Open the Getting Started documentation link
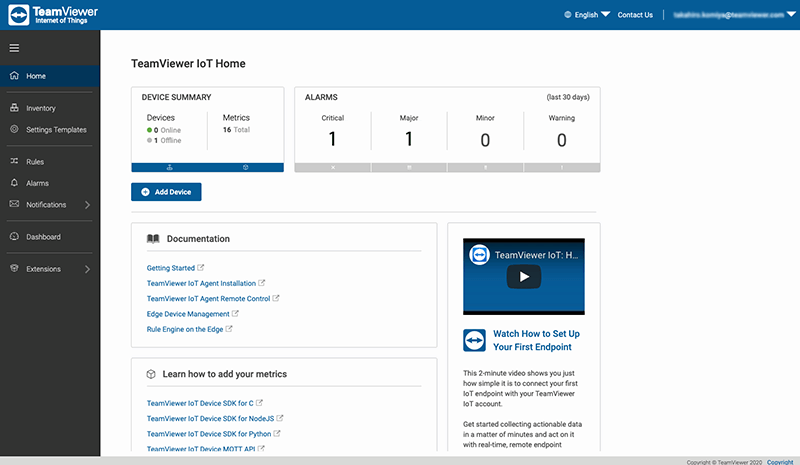The height and width of the screenshot is (465, 800). (x=171, y=268)
